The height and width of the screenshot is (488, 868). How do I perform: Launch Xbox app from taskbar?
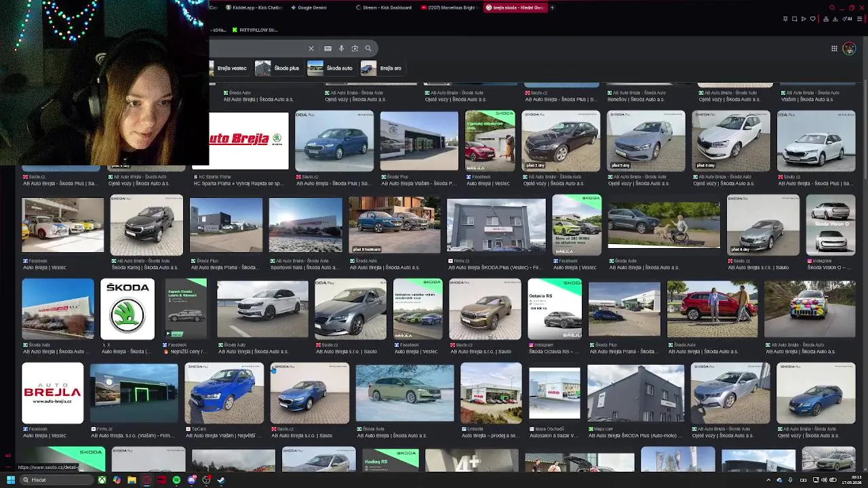pyautogui.click(x=102, y=480)
